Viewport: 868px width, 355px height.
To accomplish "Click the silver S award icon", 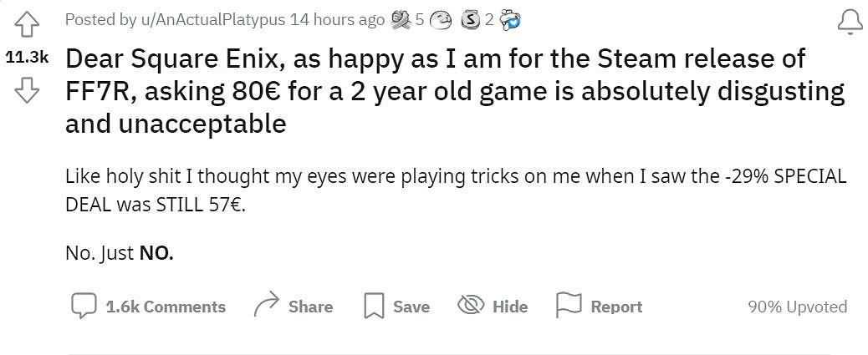I will (471, 19).
